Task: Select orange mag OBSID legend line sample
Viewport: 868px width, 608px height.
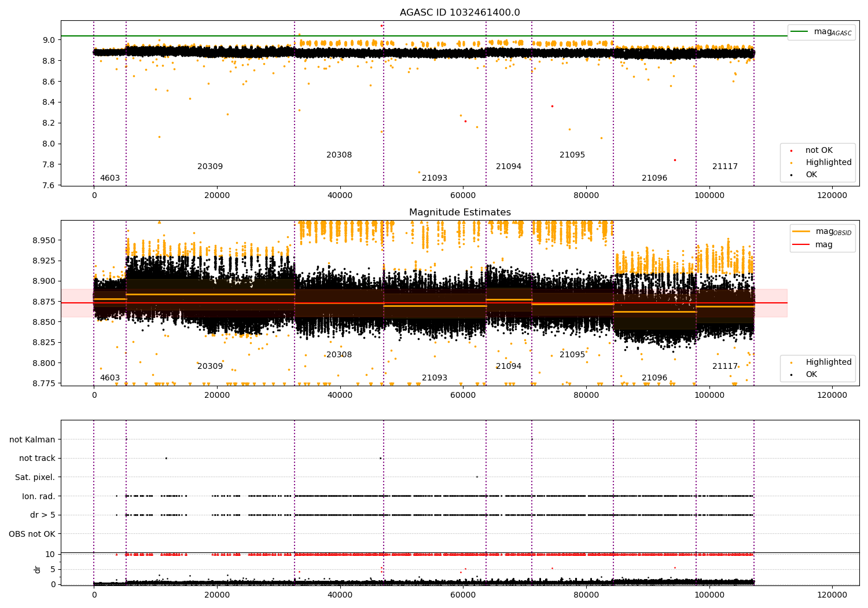Action: [x=801, y=231]
